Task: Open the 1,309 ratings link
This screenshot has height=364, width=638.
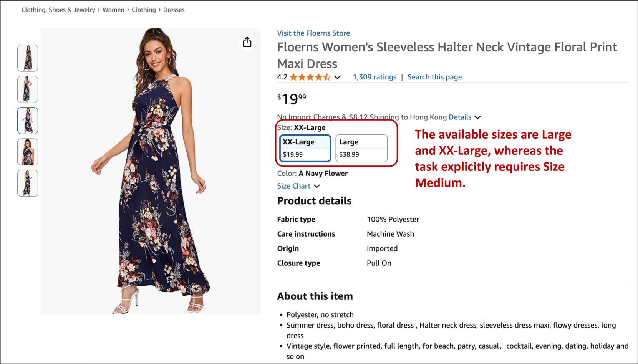Action: point(375,77)
